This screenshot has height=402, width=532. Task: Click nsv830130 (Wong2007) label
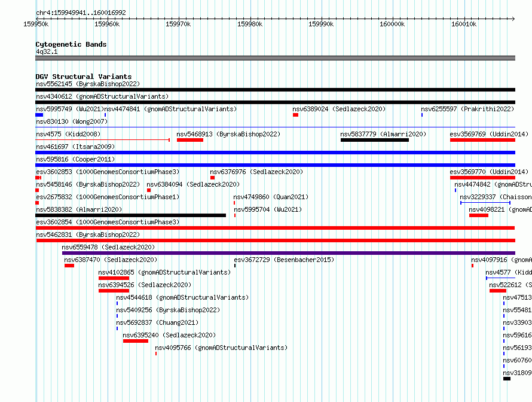[72, 121]
